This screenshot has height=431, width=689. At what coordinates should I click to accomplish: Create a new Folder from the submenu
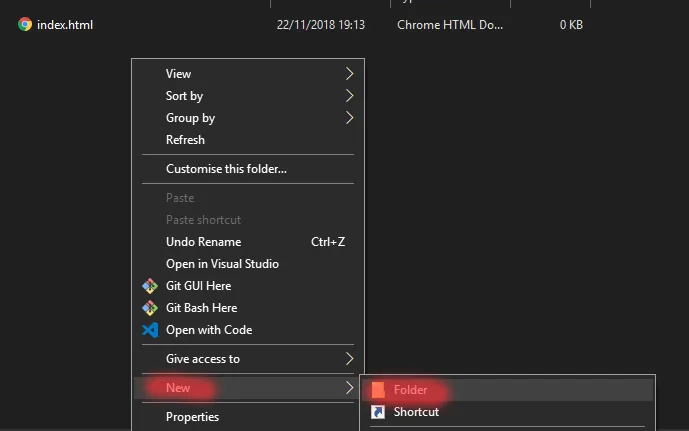pyautogui.click(x=411, y=390)
